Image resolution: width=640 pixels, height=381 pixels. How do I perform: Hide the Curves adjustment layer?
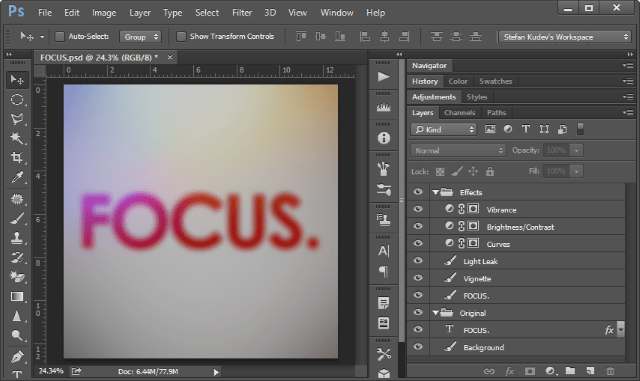(x=418, y=243)
